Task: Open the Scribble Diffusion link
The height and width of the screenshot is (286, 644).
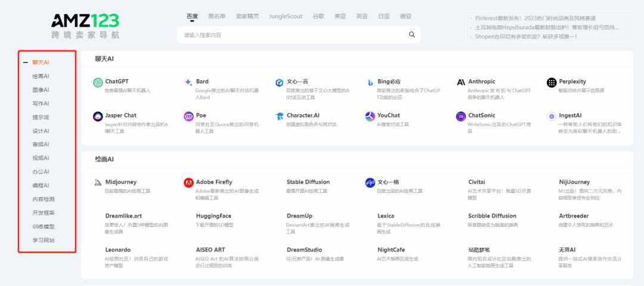Action: 492,216
